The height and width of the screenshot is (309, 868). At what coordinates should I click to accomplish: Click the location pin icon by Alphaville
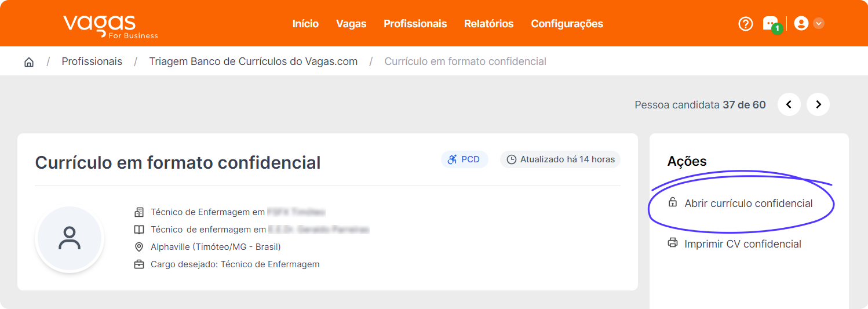tap(139, 247)
